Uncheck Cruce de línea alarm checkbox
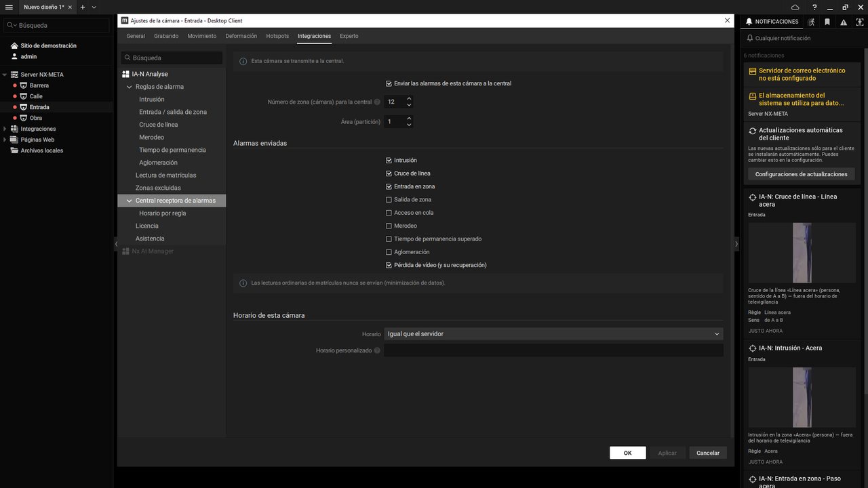This screenshot has height=488, width=868. point(389,174)
